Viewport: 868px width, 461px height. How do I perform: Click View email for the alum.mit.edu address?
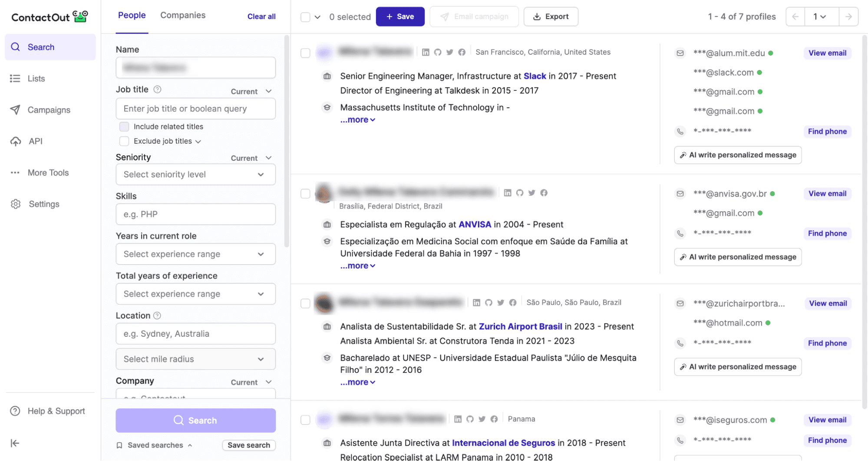pyautogui.click(x=827, y=53)
